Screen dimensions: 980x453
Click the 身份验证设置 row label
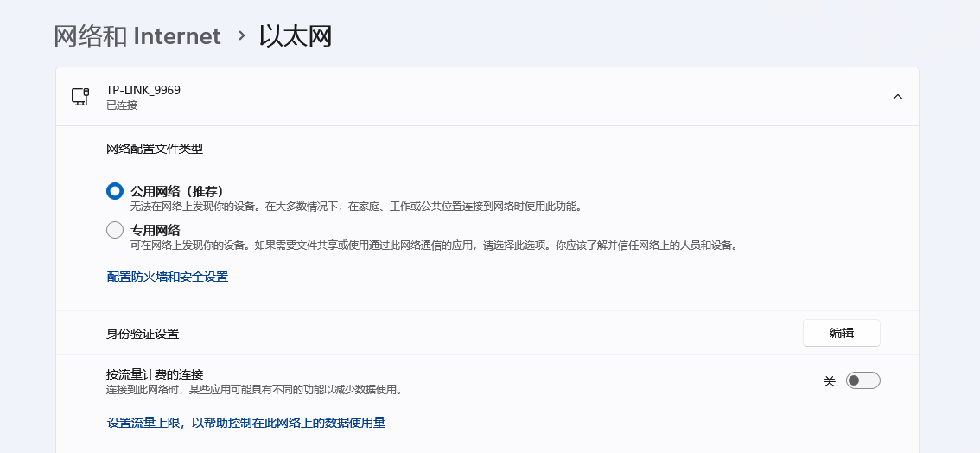click(x=143, y=334)
